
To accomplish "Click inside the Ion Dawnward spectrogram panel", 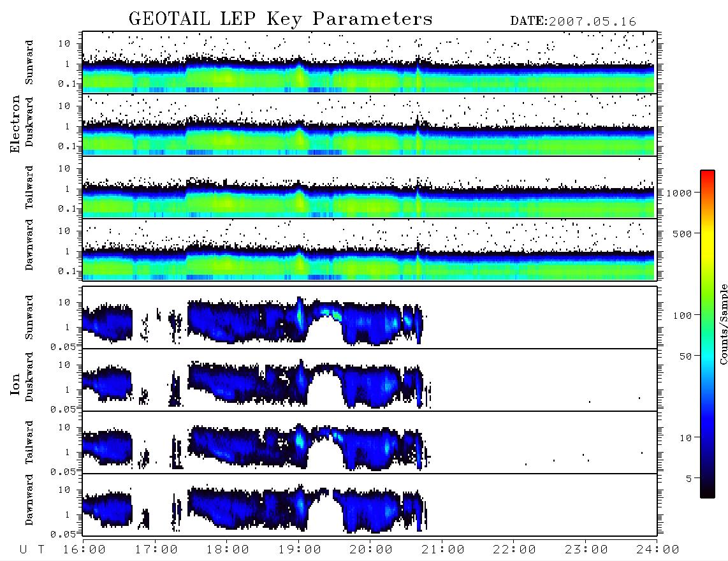I will point(370,505).
